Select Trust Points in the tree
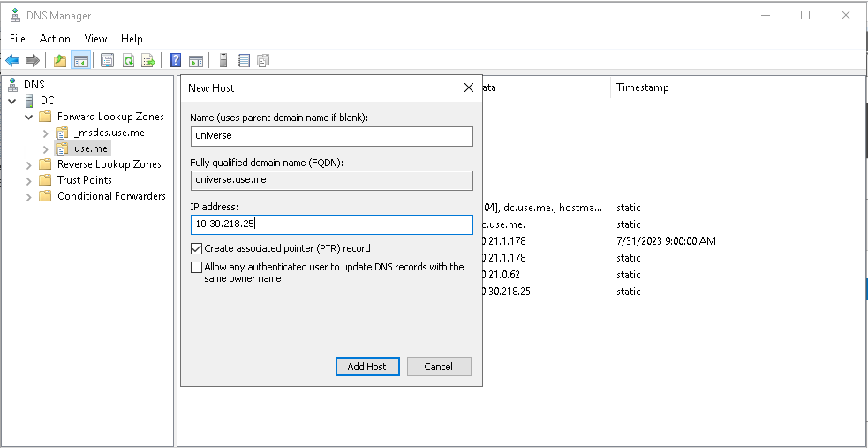Image resolution: width=868 pixels, height=448 pixels. click(x=84, y=180)
